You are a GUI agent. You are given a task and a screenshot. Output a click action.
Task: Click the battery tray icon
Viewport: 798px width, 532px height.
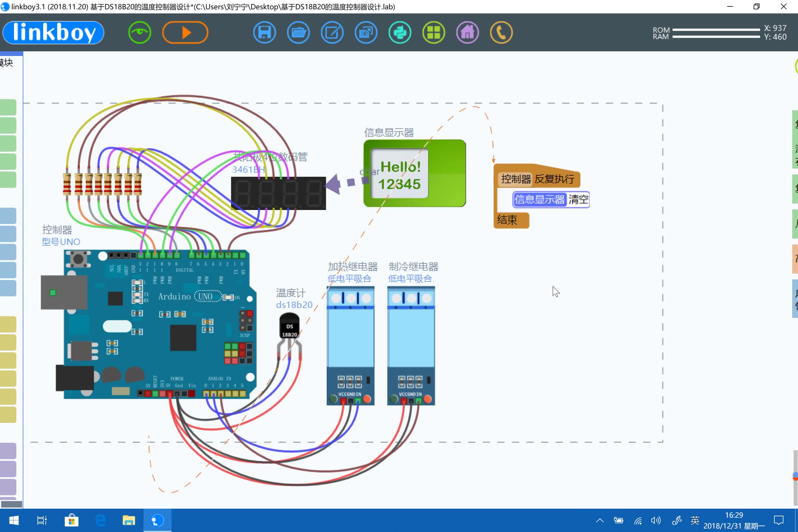[x=619, y=520]
